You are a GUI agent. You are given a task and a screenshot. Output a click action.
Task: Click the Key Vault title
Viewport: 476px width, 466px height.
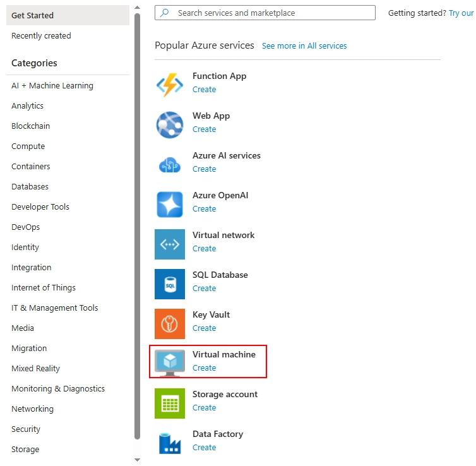211,314
